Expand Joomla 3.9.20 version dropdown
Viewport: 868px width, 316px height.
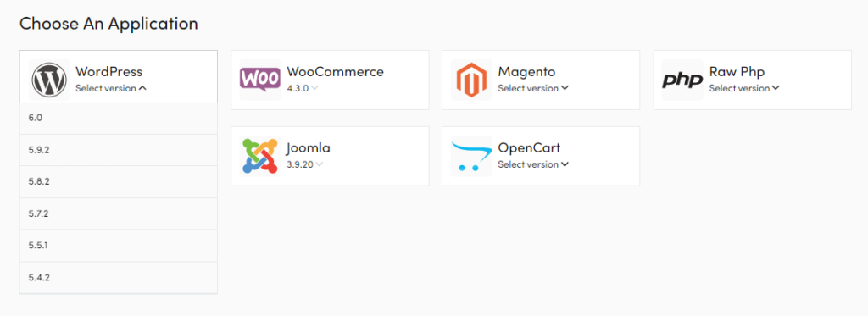(304, 164)
